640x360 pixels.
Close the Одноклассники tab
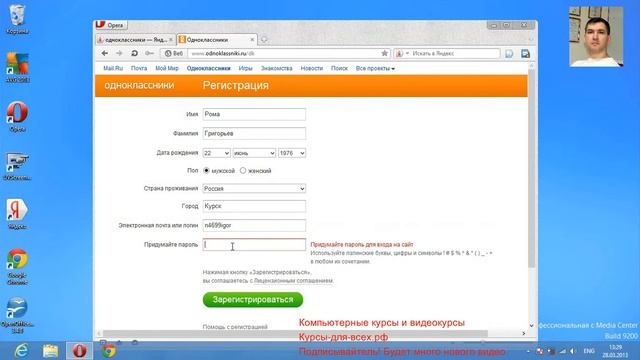[x=252, y=40]
